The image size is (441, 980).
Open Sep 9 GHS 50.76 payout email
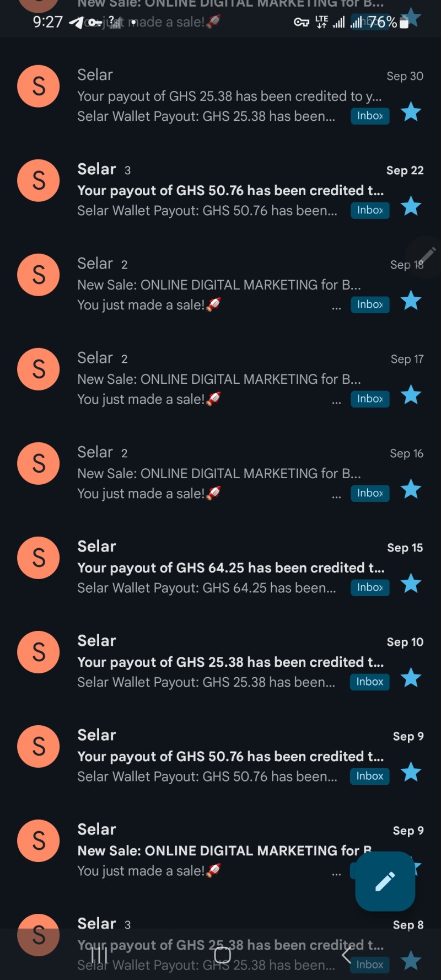(230, 756)
